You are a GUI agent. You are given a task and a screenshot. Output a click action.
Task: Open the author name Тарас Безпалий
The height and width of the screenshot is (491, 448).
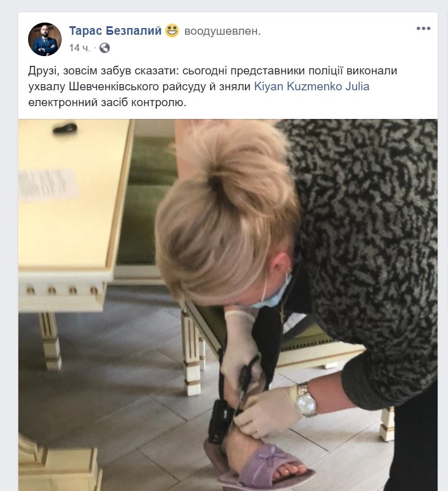pyautogui.click(x=115, y=30)
